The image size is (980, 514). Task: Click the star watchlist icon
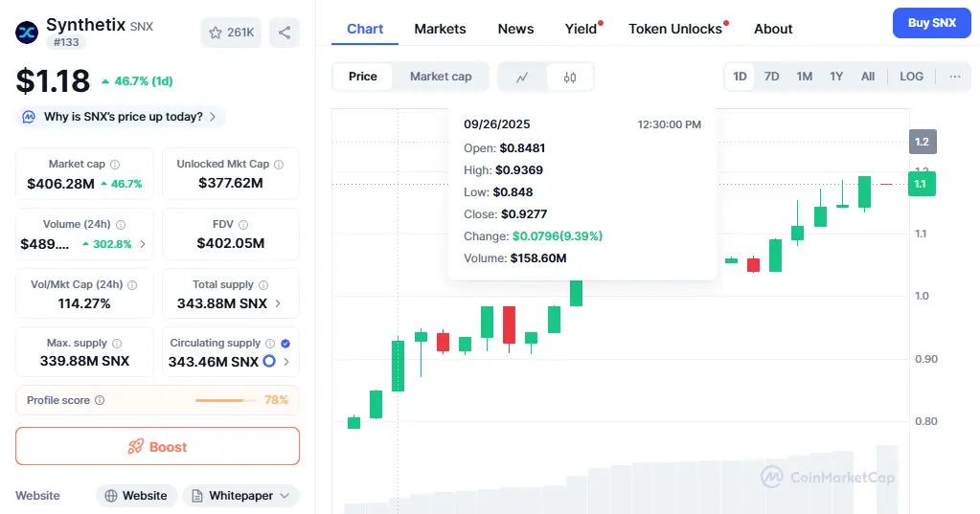[216, 33]
